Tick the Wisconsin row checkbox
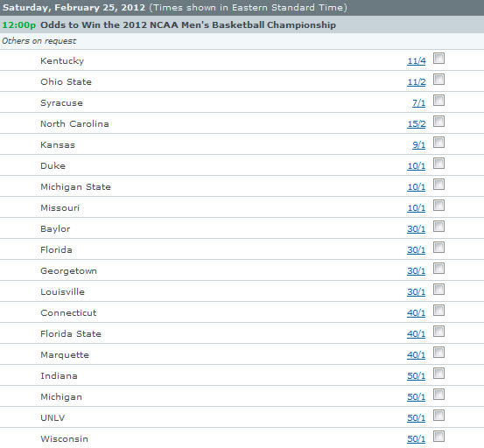Image resolution: width=484 pixels, height=448 pixels. tap(438, 437)
